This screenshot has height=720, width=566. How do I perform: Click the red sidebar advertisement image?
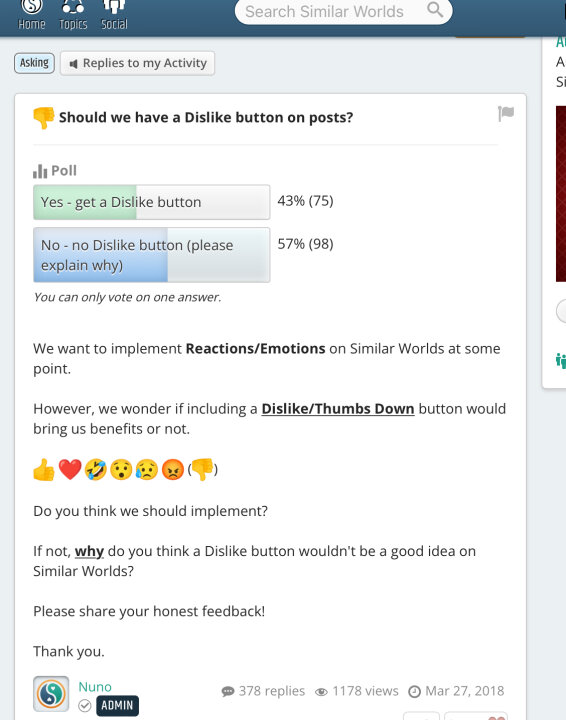pyautogui.click(x=560, y=194)
